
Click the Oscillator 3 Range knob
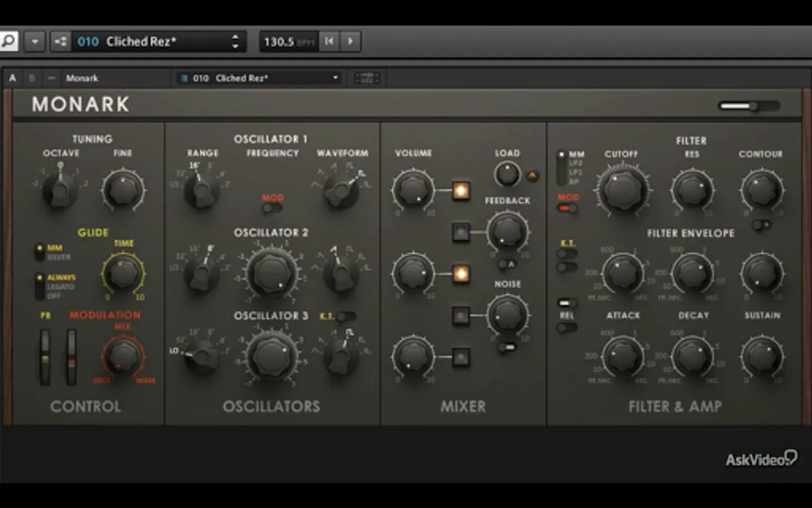pyautogui.click(x=201, y=356)
